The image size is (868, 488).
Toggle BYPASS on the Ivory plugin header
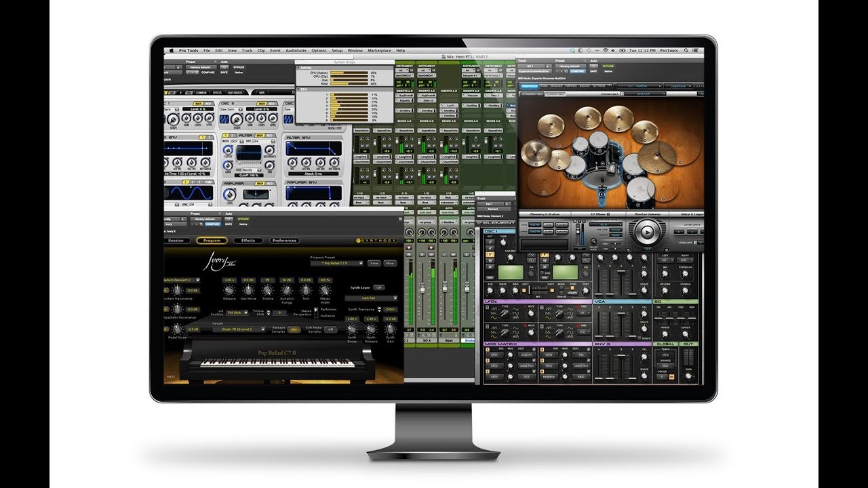click(243, 220)
